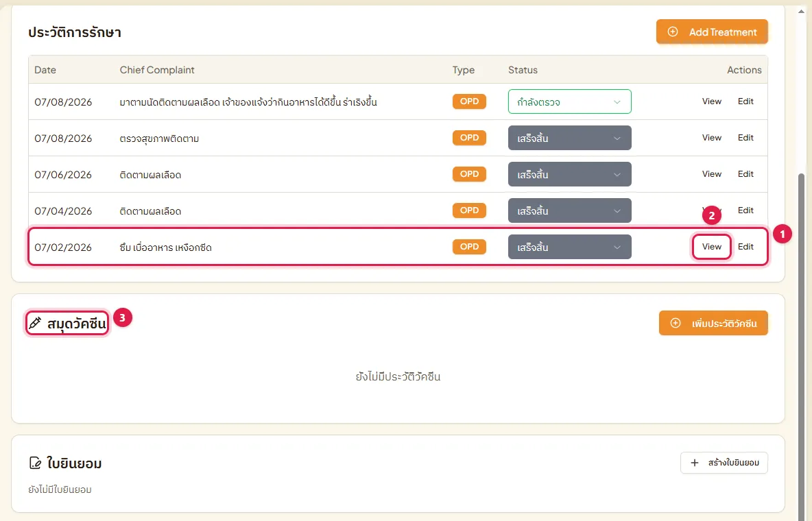Edit the 07/06/2026 treatment record
The width and height of the screenshot is (812, 521).
(745, 174)
